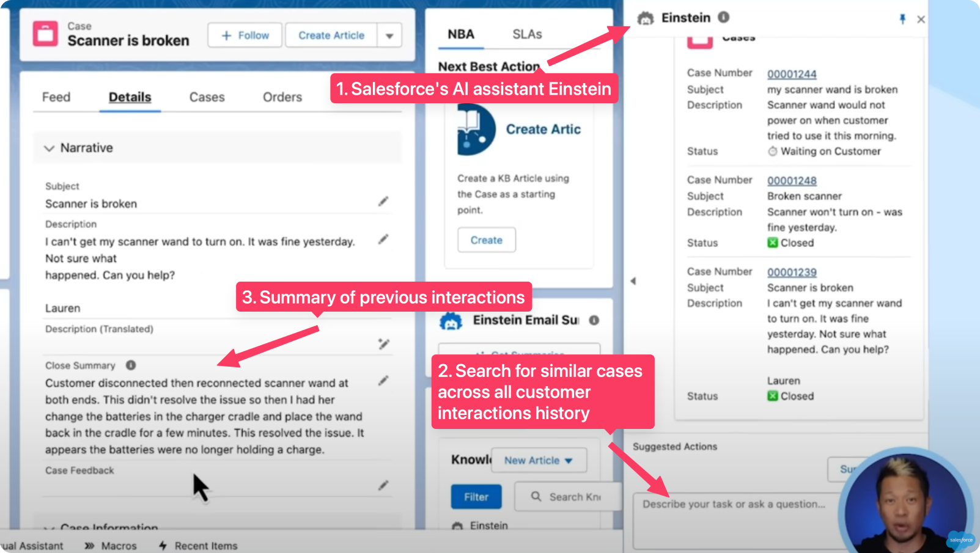Close the Einstein panel
The height and width of the screenshot is (553, 980).
pos(921,20)
